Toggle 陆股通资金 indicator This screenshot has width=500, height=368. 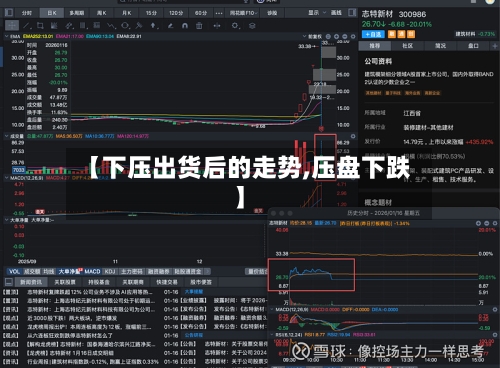click(x=188, y=272)
